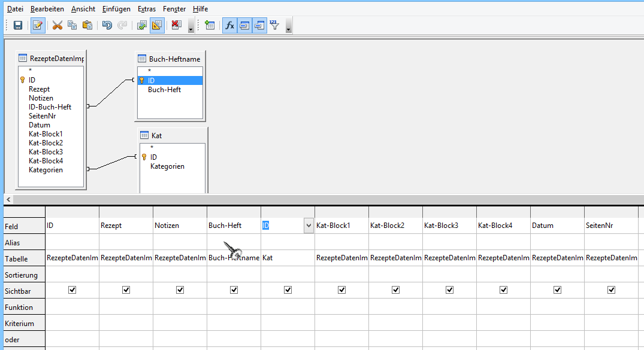The width and height of the screenshot is (644, 350).
Task: Uncheck Sichtbar for the Kat ID column
Action: (x=288, y=290)
